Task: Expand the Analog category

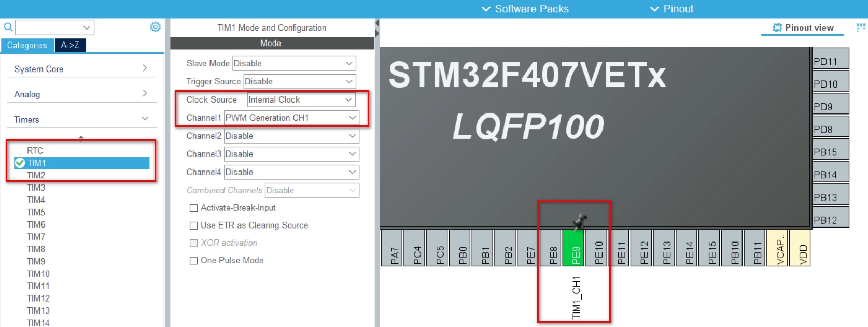Action: [x=81, y=94]
